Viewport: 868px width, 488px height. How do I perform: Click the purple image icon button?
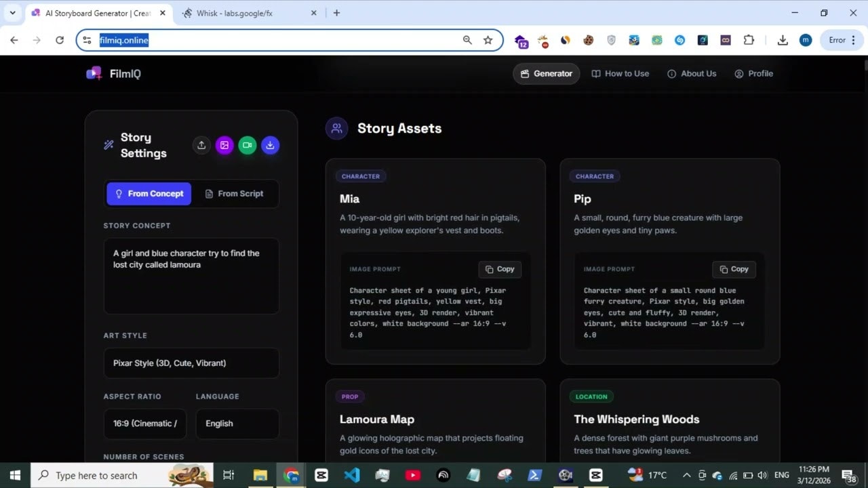(224, 145)
